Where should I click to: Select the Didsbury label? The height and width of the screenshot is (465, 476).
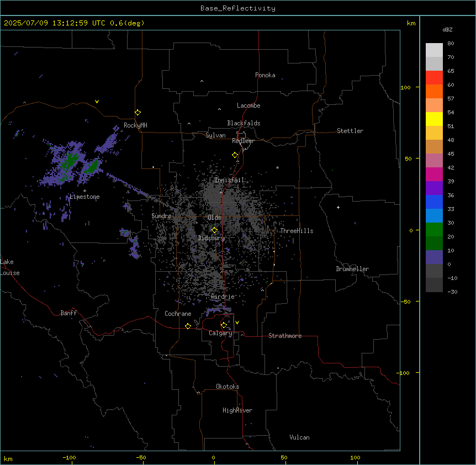click(211, 238)
